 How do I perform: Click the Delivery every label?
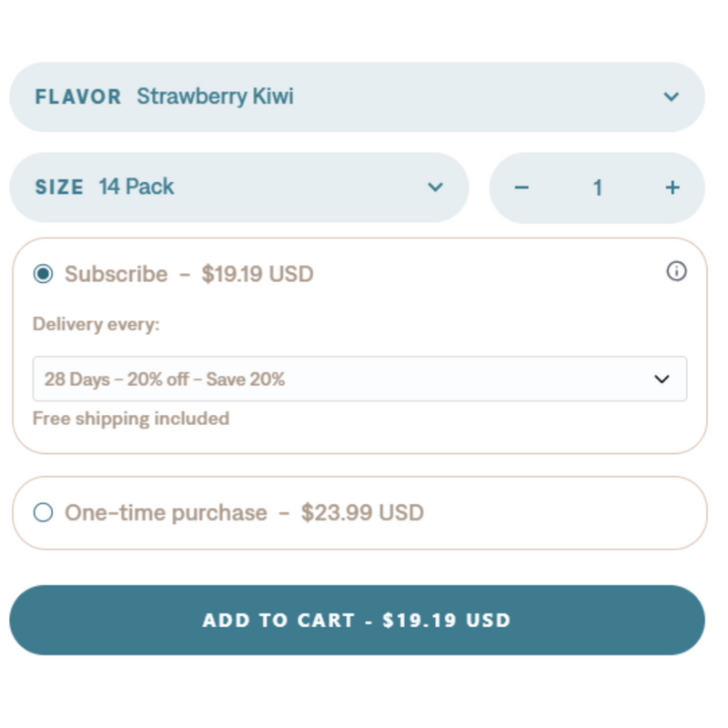pyautogui.click(x=96, y=324)
